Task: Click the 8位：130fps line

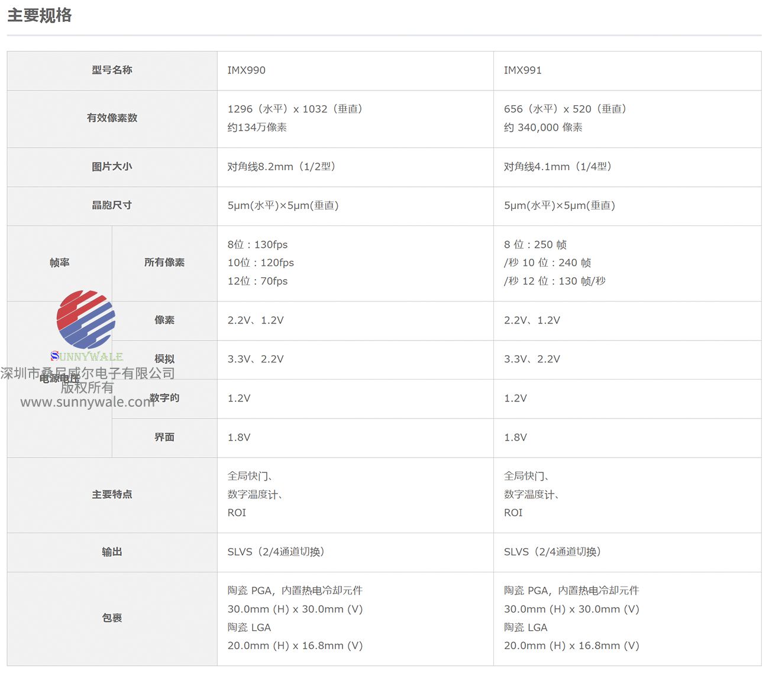Action: pos(257,244)
